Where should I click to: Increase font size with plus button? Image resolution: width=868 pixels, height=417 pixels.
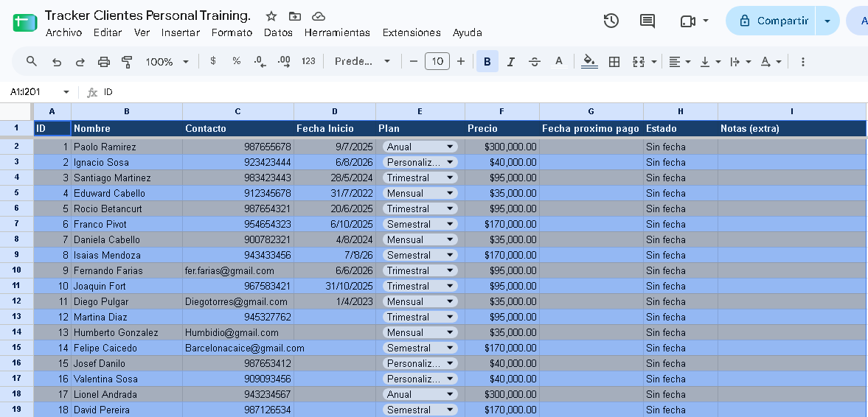click(461, 61)
